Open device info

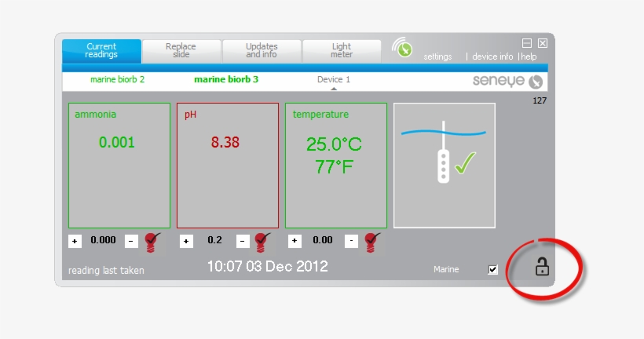[x=492, y=56]
